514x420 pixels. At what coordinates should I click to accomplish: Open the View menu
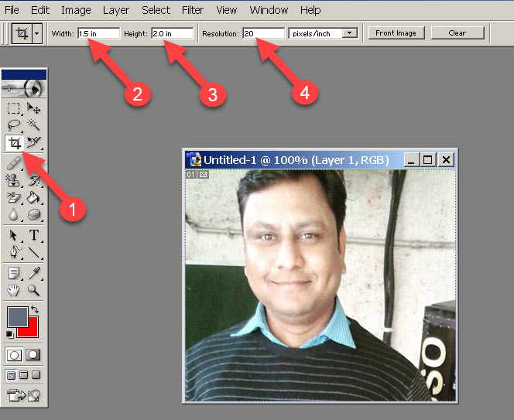[x=226, y=10]
